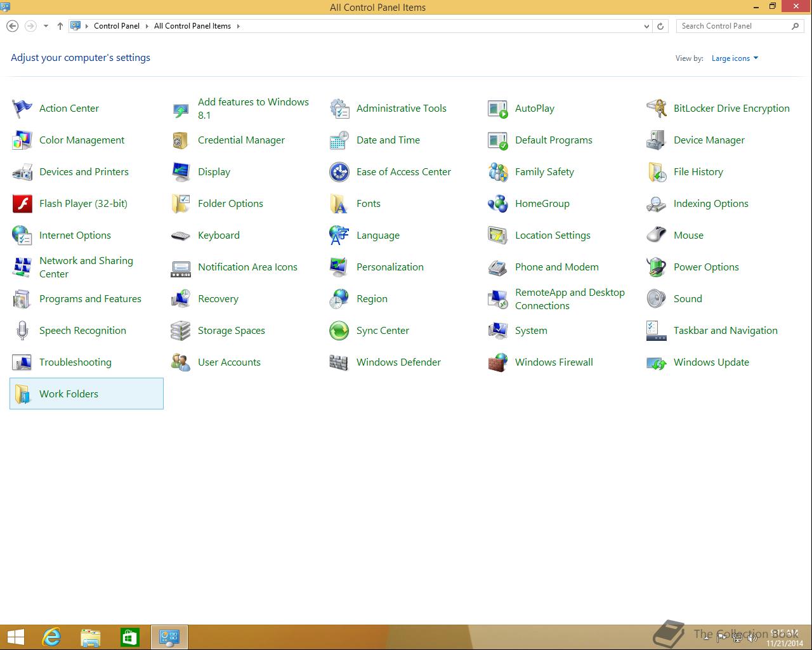
Task: Open the Action Center flag icon
Action: (22, 109)
